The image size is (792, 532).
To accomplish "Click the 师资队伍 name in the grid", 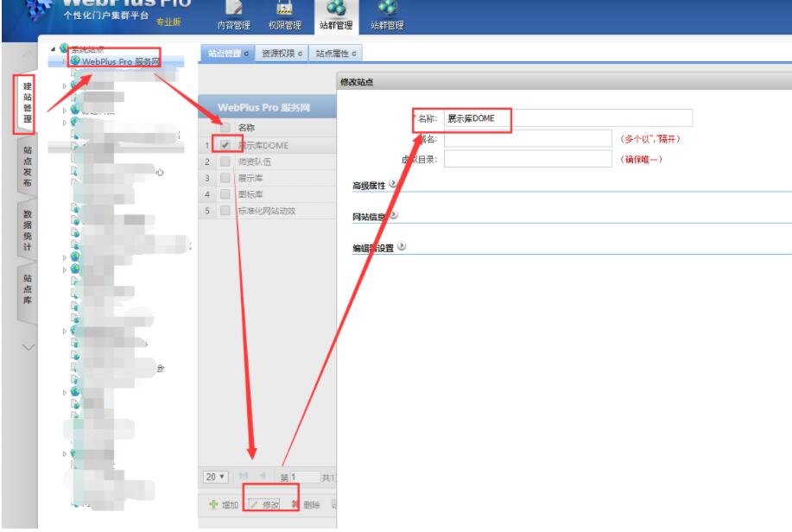I will pyautogui.click(x=254, y=161).
